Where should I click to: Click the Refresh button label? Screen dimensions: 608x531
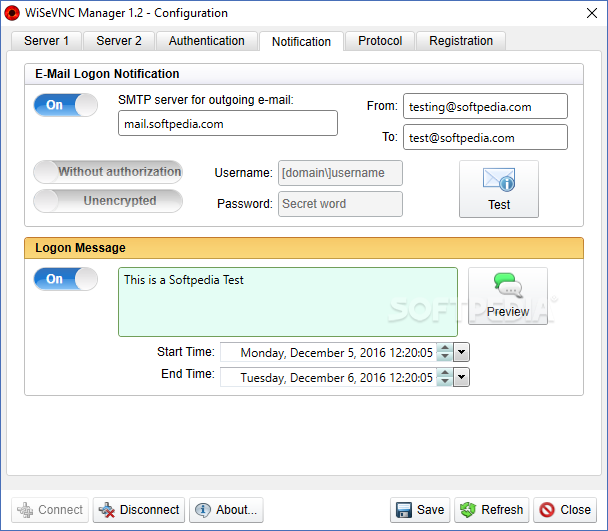502,510
